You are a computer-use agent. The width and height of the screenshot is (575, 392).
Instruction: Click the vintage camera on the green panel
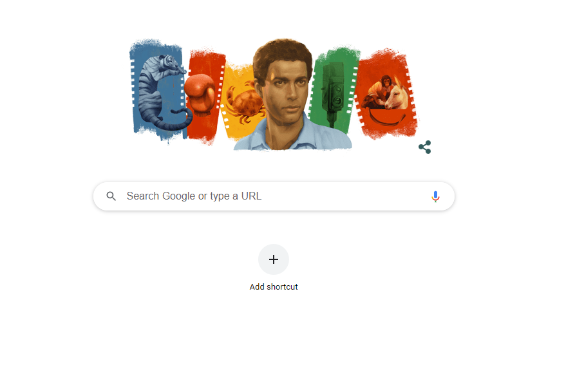point(332,91)
